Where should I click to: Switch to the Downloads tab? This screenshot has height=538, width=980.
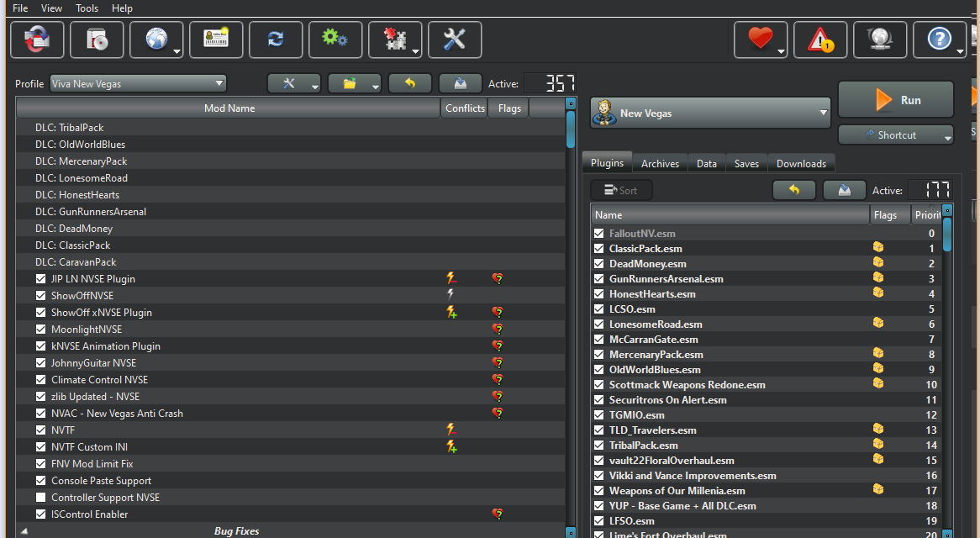[801, 164]
